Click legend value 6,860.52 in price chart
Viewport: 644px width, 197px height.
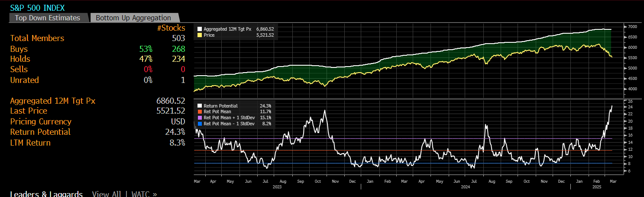pyautogui.click(x=265, y=29)
